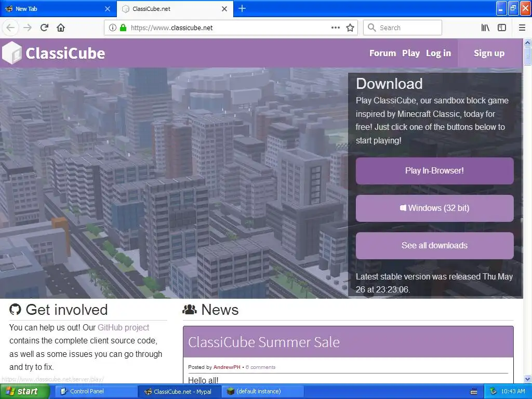Open the Play nav link
Image resolution: width=532 pixels, height=399 pixels.
pos(411,54)
